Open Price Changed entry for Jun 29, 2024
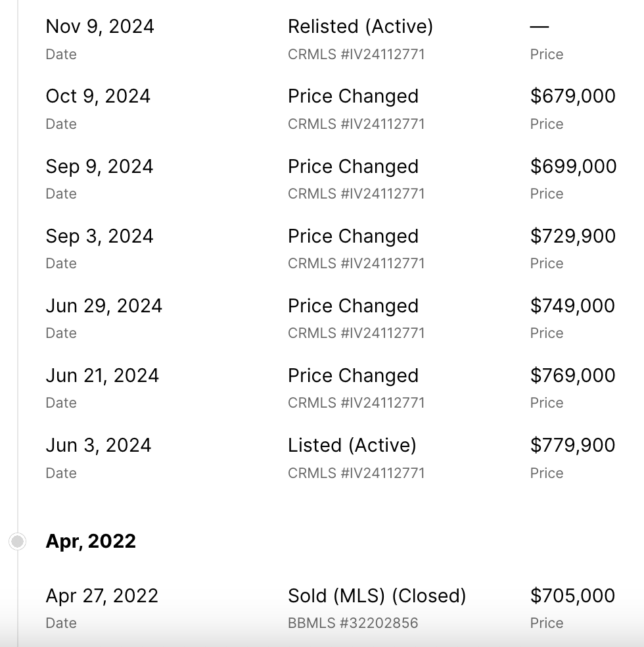Viewport: 644px width, 647px height. (x=353, y=306)
